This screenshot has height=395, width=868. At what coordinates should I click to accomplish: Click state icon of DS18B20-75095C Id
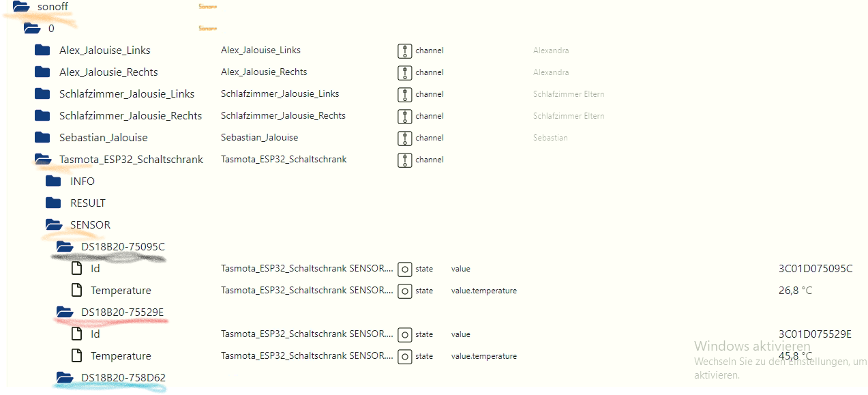(405, 269)
